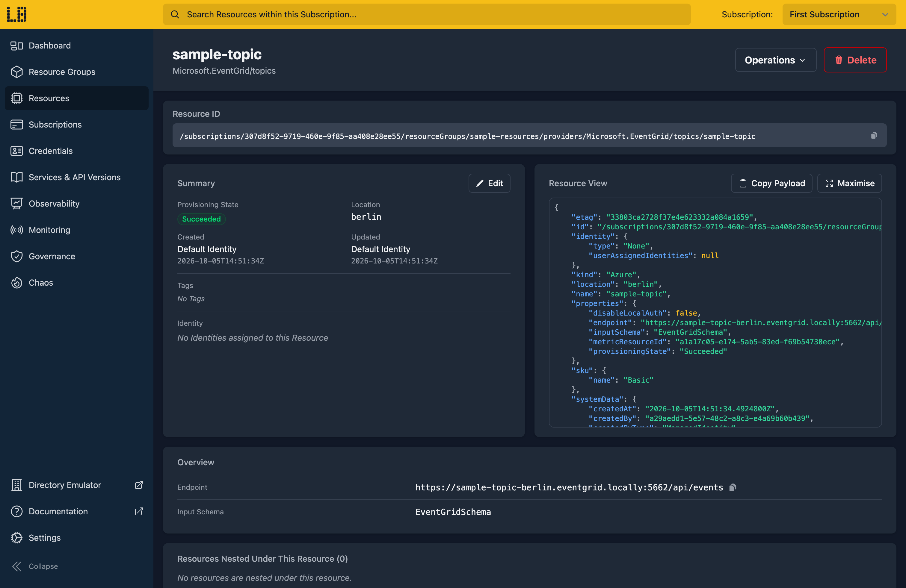This screenshot has width=906, height=588.
Task: Click the Settings gear icon
Action: click(x=17, y=537)
